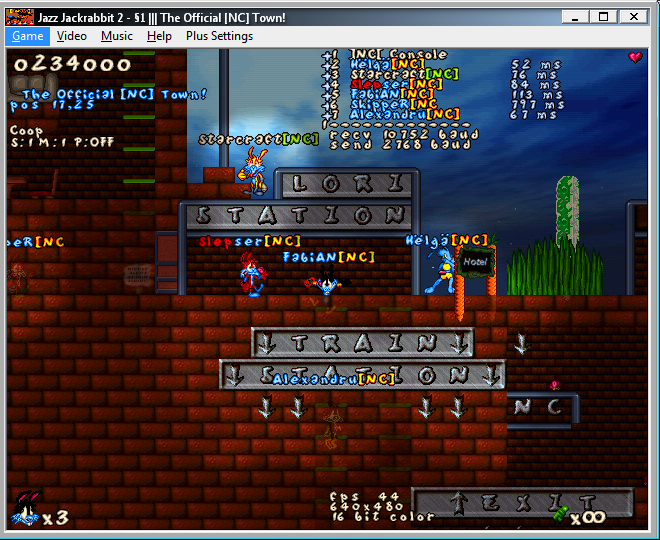Click 'FabiAN[NC]' in the player list

pyautogui.click(x=392, y=94)
